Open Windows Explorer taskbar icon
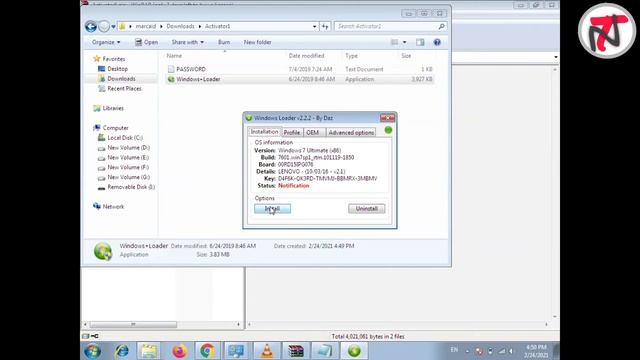 [149, 351]
